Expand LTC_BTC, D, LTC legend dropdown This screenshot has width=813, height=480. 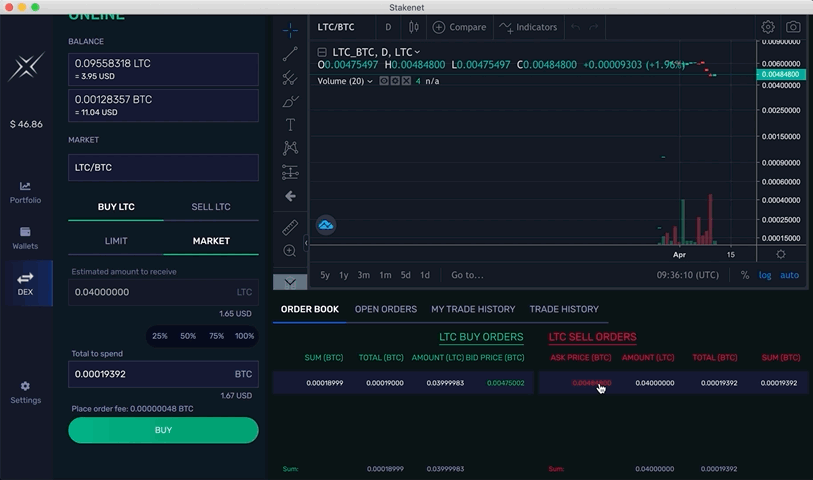pyautogui.click(x=417, y=52)
